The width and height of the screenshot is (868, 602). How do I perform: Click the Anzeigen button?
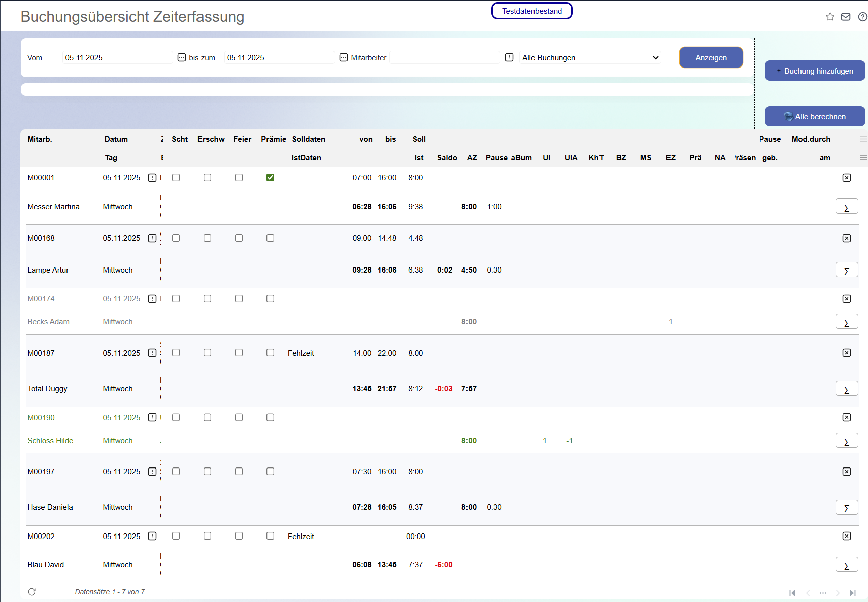coord(711,57)
